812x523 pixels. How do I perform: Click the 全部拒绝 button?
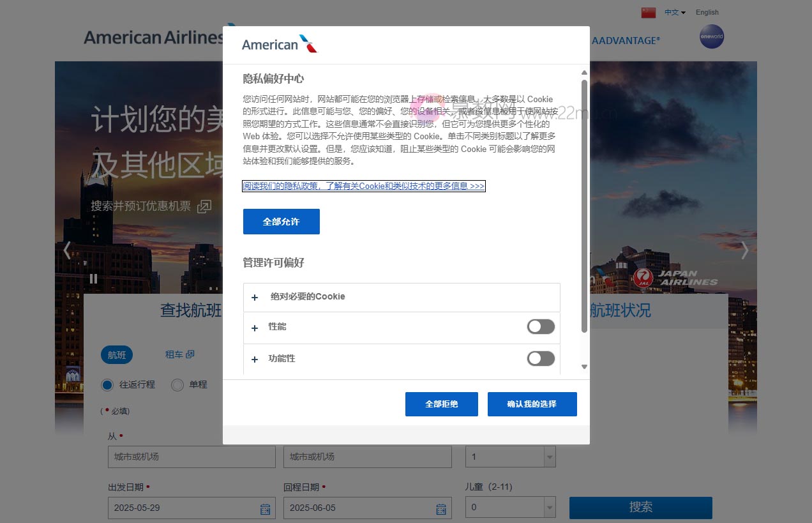[x=441, y=404]
